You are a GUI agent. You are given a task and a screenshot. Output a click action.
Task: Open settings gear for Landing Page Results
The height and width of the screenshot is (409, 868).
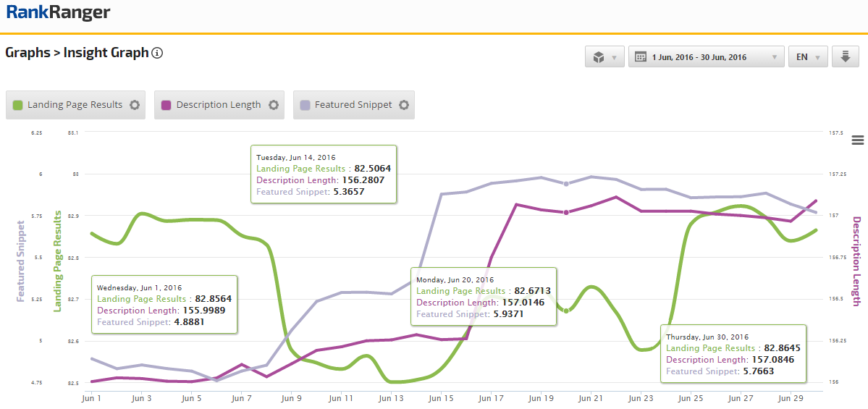click(x=135, y=105)
